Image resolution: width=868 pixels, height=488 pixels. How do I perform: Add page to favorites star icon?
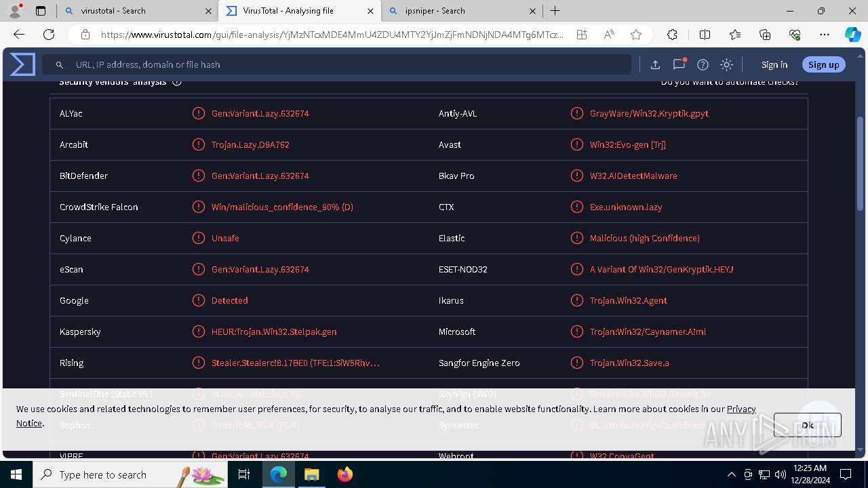point(635,35)
